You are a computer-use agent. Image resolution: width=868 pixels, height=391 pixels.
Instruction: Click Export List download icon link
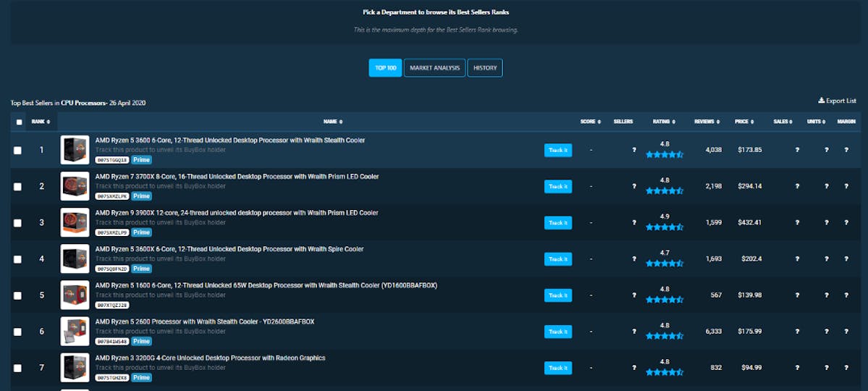[x=837, y=101]
